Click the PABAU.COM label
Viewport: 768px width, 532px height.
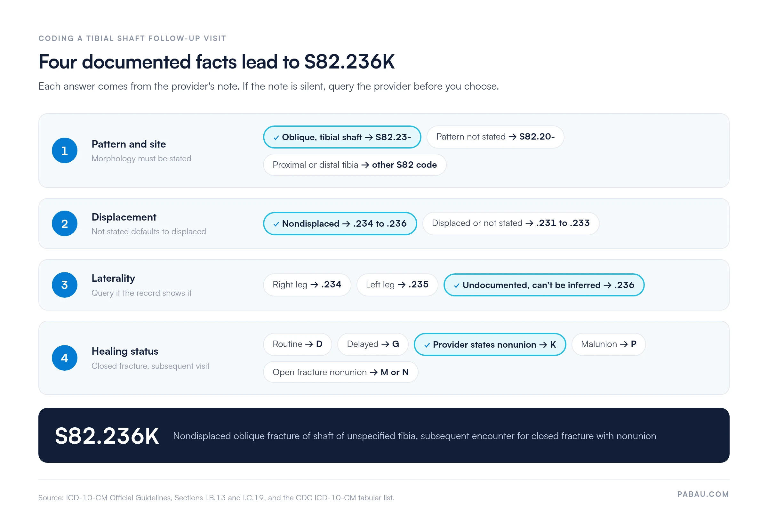[703, 494]
